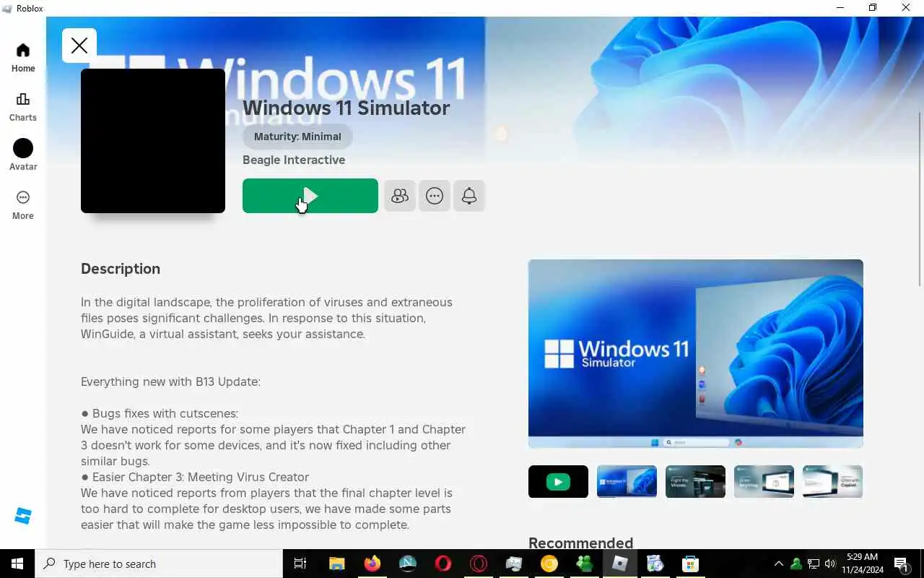Click the page vertical scrollbar
The width and height of the screenshot is (924, 578).
coord(920,199)
